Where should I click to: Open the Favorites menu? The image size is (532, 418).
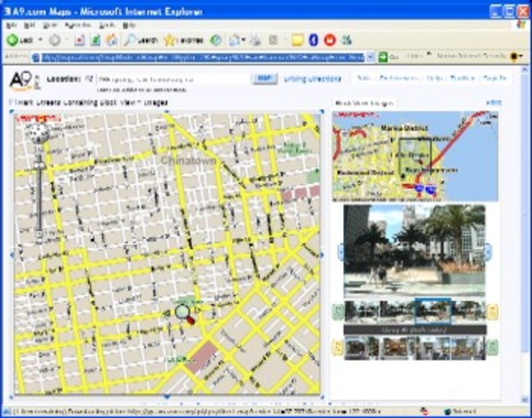click(x=77, y=25)
